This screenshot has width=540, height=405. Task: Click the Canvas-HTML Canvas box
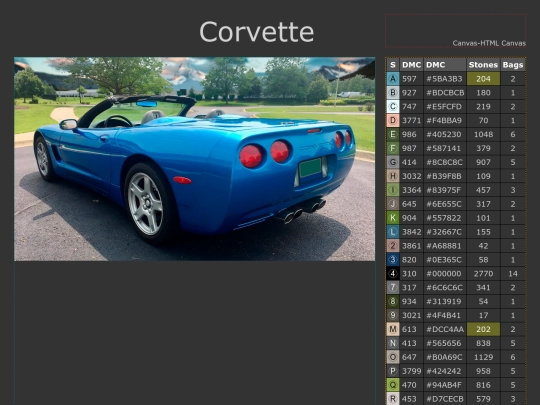point(455,31)
